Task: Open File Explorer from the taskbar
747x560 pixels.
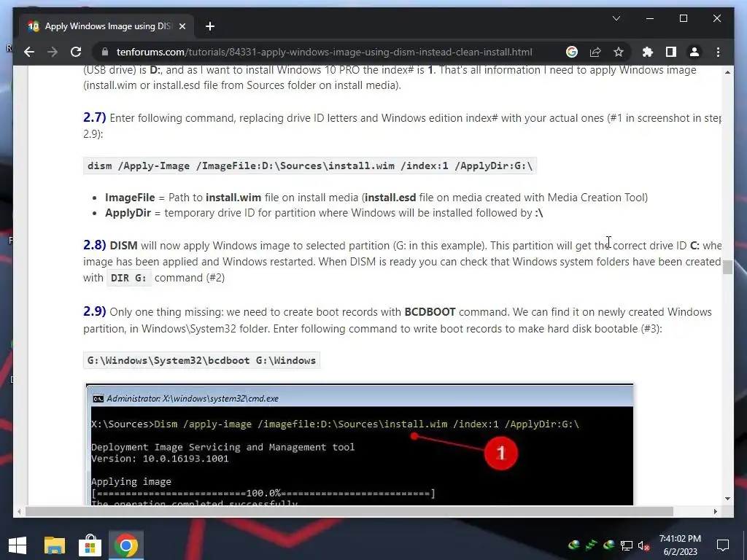Action: (x=54, y=545)
